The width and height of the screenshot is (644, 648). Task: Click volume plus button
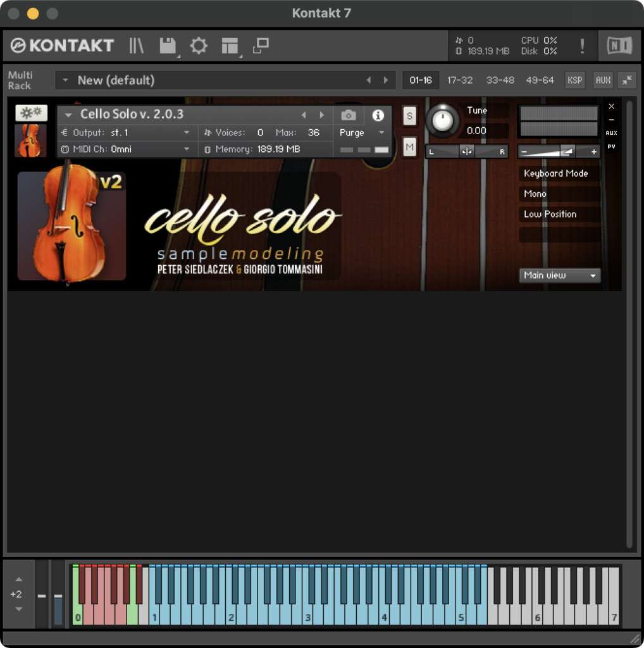[593, 152]
